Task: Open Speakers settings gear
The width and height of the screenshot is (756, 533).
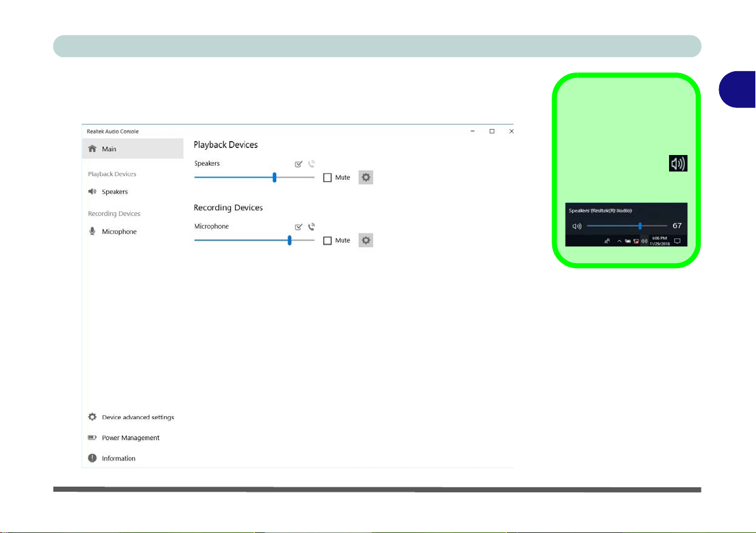Action: [x=366, y=177]
